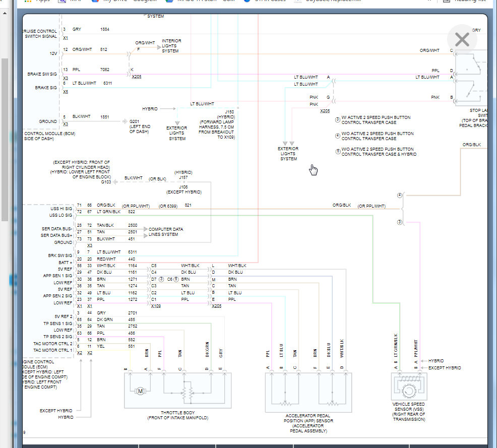Click the 'COMPUTER DATA LINES SYSTEM' label

165,232
